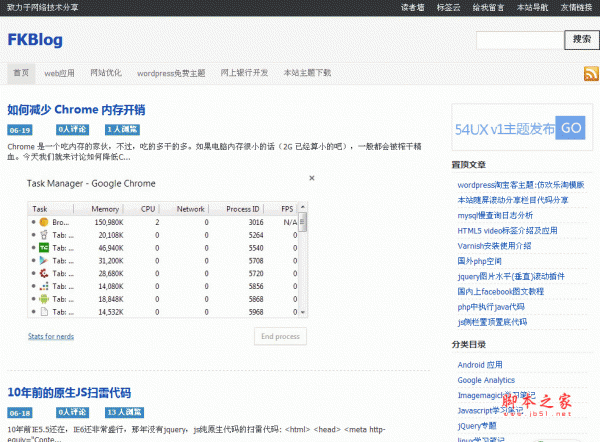Open the 读者墙 top menu link
Screen dimensions: 600x442
pyautogui.click(x=412, y=7)
